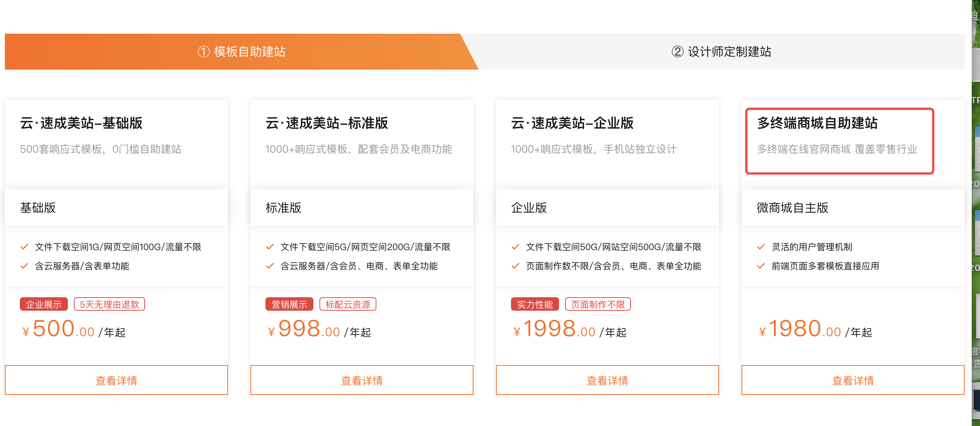
Task: Click the 多终端商城自助建站 title
Action: (817, 123)
